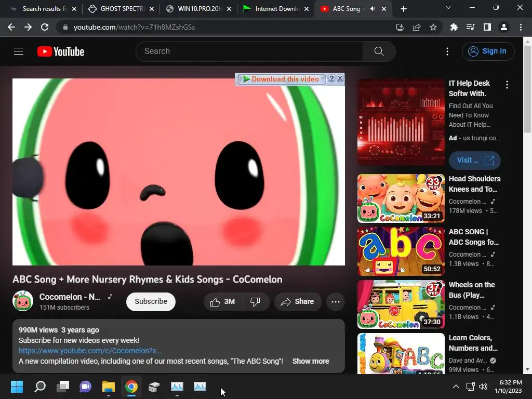
Task: Open Wheels on the Bus thumbnail
Action: coord(401,304)
